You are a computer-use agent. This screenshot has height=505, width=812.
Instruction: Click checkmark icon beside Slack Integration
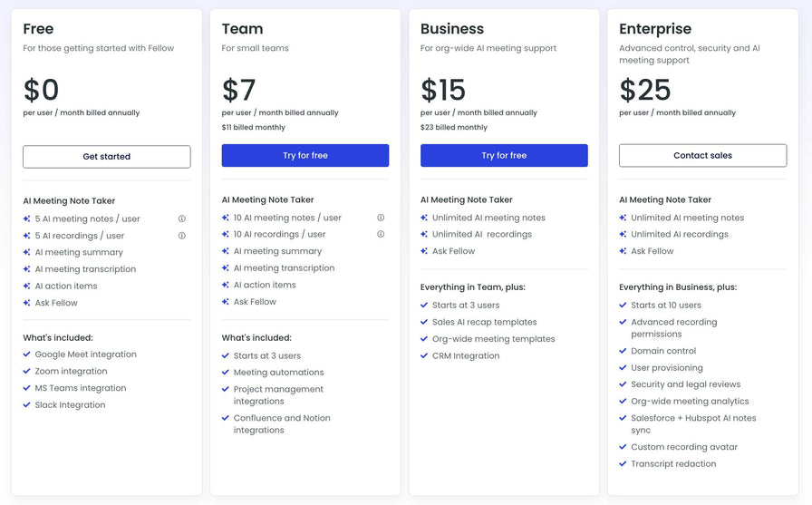(x=27, y=405)
